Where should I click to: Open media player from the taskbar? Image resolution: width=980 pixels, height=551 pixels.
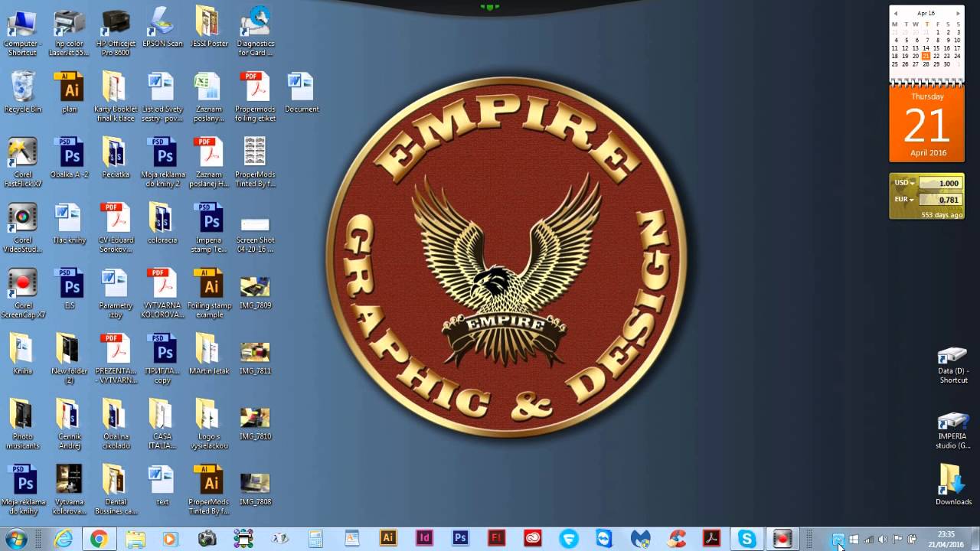170,539
